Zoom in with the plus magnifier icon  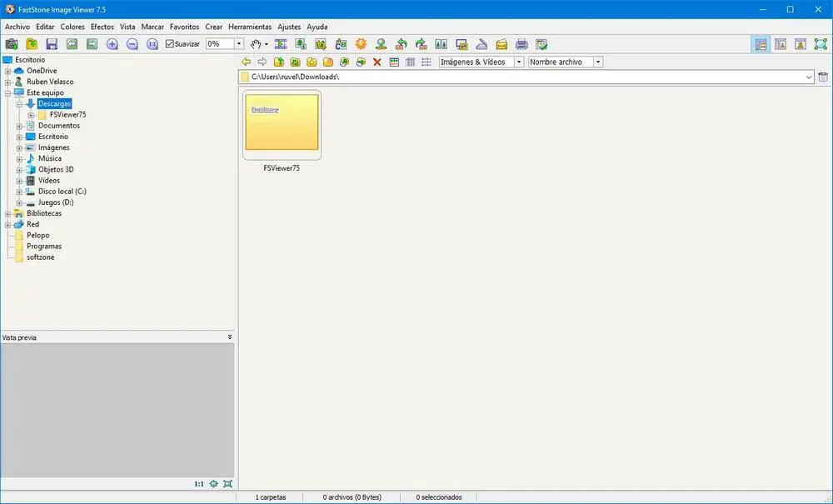112,44
